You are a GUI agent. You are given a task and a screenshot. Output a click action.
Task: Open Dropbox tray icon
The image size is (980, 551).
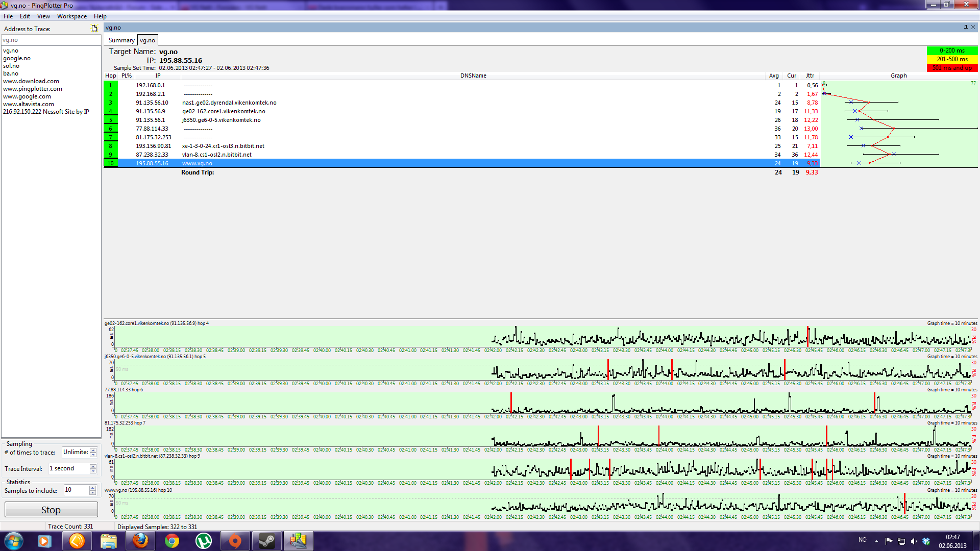click(x=926, y=541)
